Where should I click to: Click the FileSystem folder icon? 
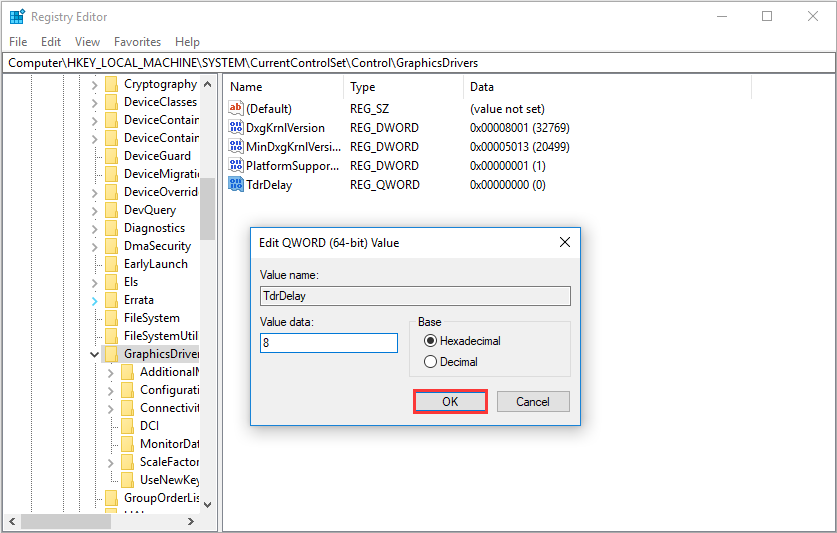click(112, 318)
